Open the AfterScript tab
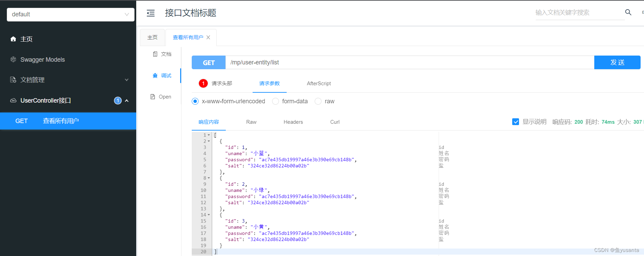 (x=319, y=83)
